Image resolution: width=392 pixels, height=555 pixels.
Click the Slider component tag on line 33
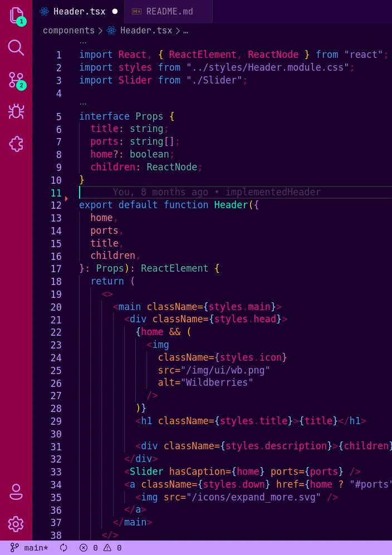pos(146,471)
